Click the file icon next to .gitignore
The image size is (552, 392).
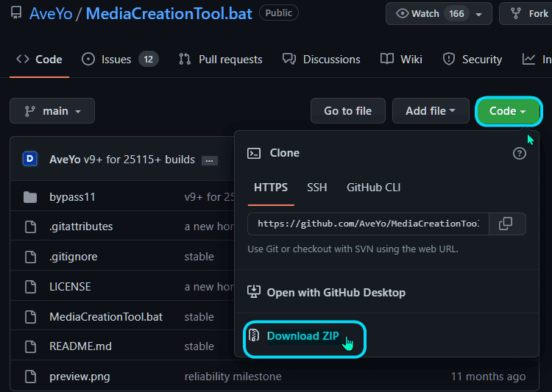[x=30, y=257]
